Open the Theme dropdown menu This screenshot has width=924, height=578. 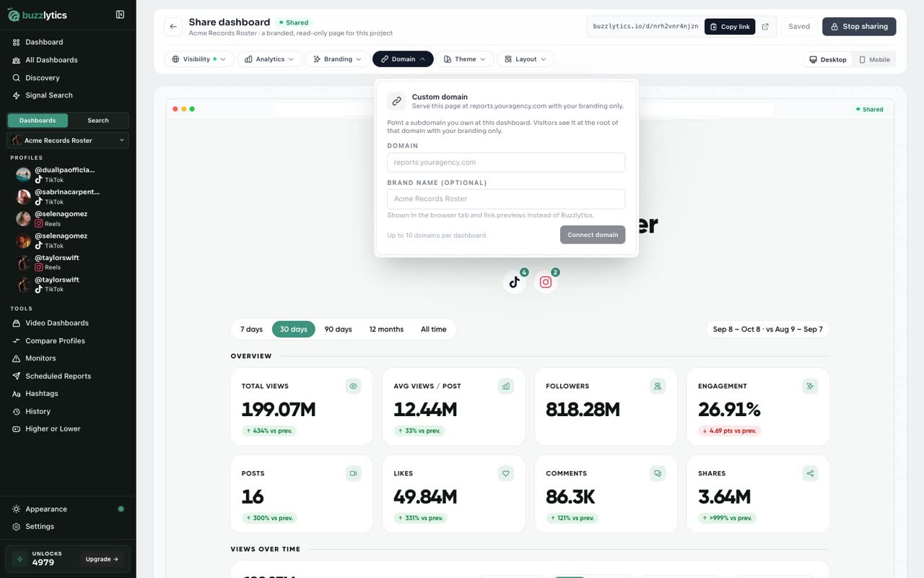click(465, 59)
